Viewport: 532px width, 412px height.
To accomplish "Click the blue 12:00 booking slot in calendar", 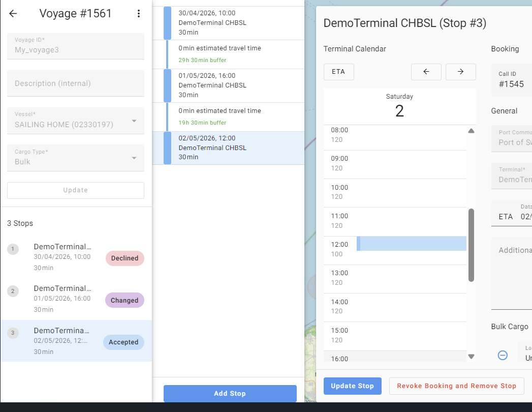I will [412, 244].
